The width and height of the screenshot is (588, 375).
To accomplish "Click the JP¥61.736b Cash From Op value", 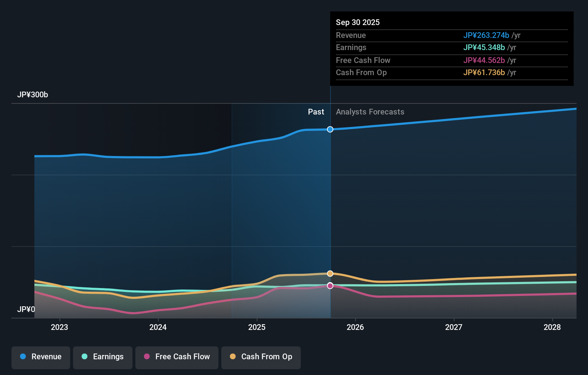I will pyautogui.click(x=484, y=72).
